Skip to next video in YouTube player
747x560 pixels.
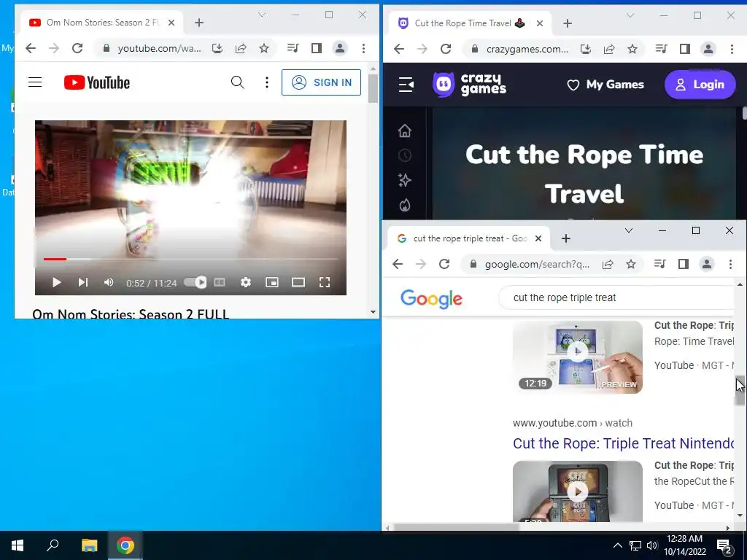(83, 282)
